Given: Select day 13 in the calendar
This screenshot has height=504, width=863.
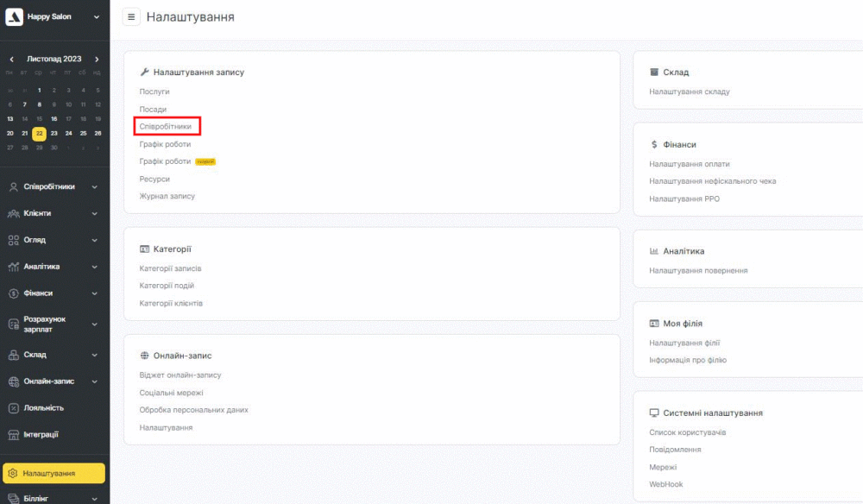Looking at the screenshot, I should point(9,119).
